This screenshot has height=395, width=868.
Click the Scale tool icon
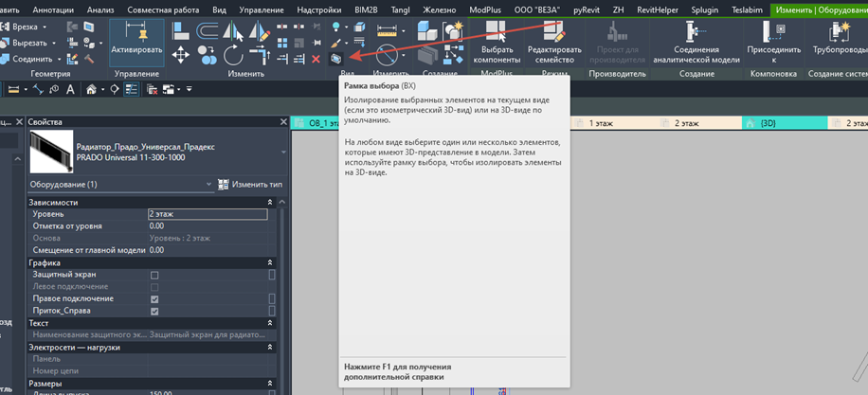point(299,43)
